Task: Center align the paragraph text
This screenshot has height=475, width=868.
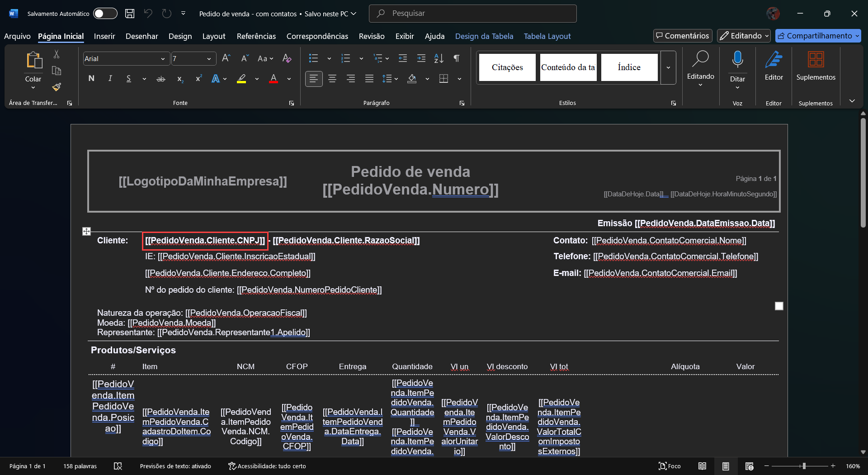Action: tap(332, 79)
